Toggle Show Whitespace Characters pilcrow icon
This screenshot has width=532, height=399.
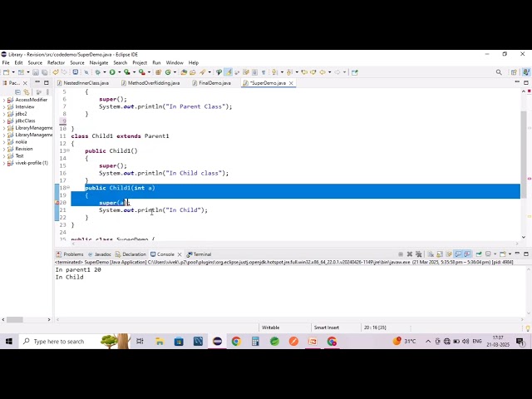click(264, 72)
